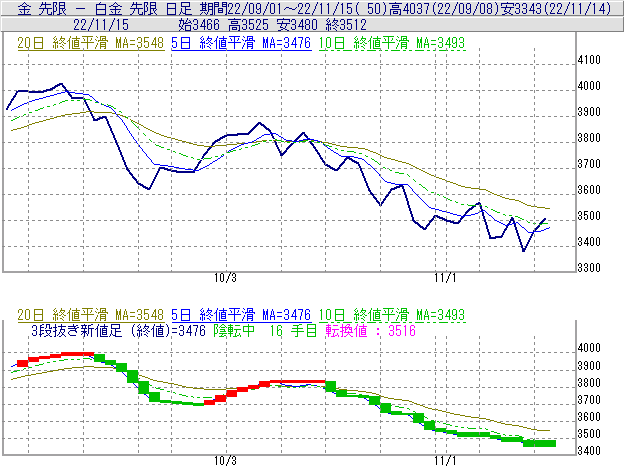
Task: Click the top chart's 5日 終値平滑 MA=3476 legend
Action: click(x=241, y=43)
